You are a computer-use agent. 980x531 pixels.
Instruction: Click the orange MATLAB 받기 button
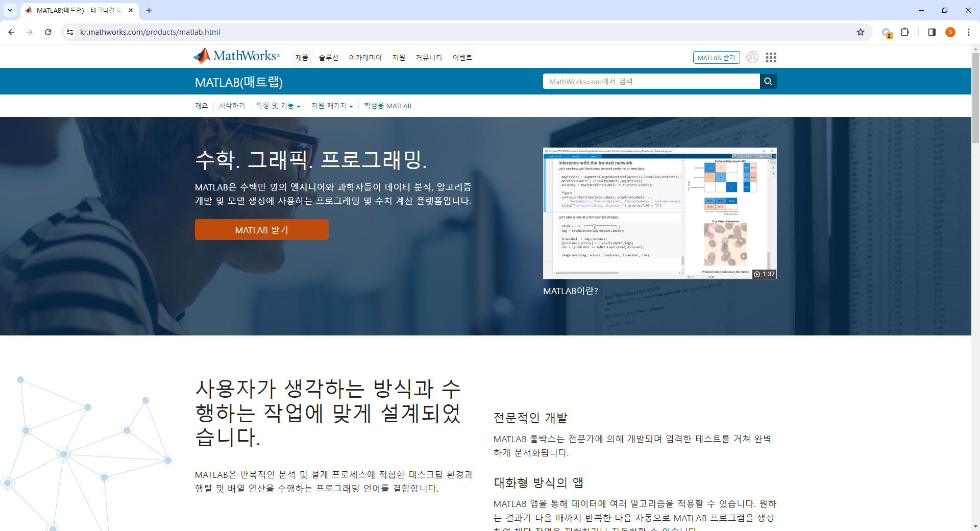coord(261,230)
